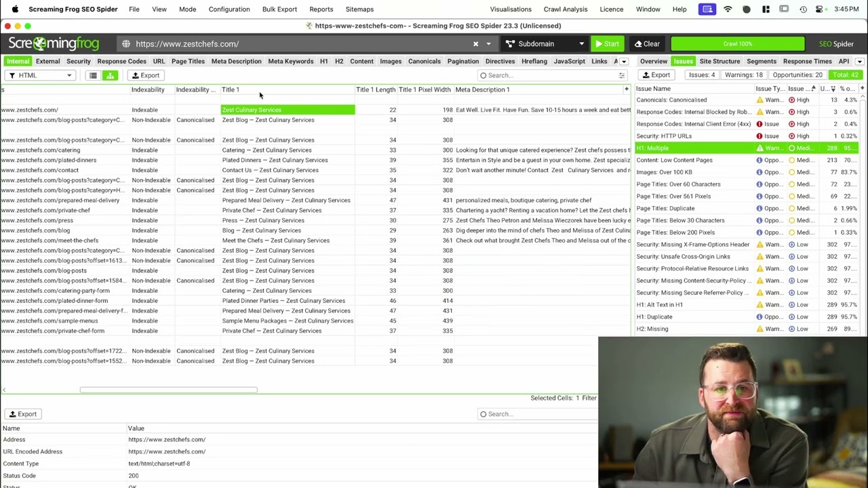Viewport: 868px width, 488px height.
Task: Open the URL history dropdown arrow
Action: (488, 44)
